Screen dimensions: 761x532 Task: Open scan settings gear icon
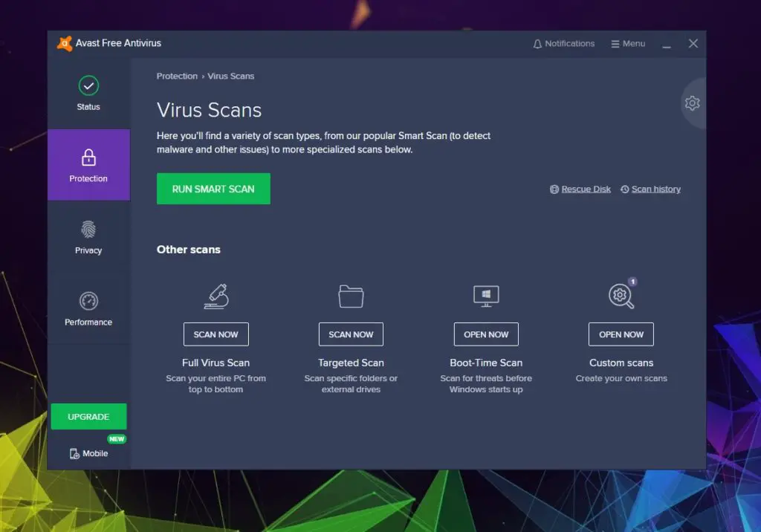click(x=692, y=103)
